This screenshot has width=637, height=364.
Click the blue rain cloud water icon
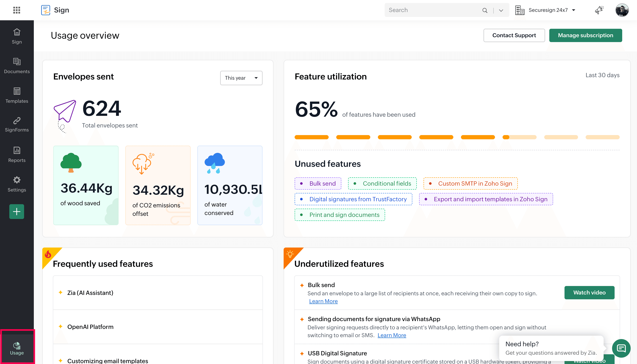(215, 163)
